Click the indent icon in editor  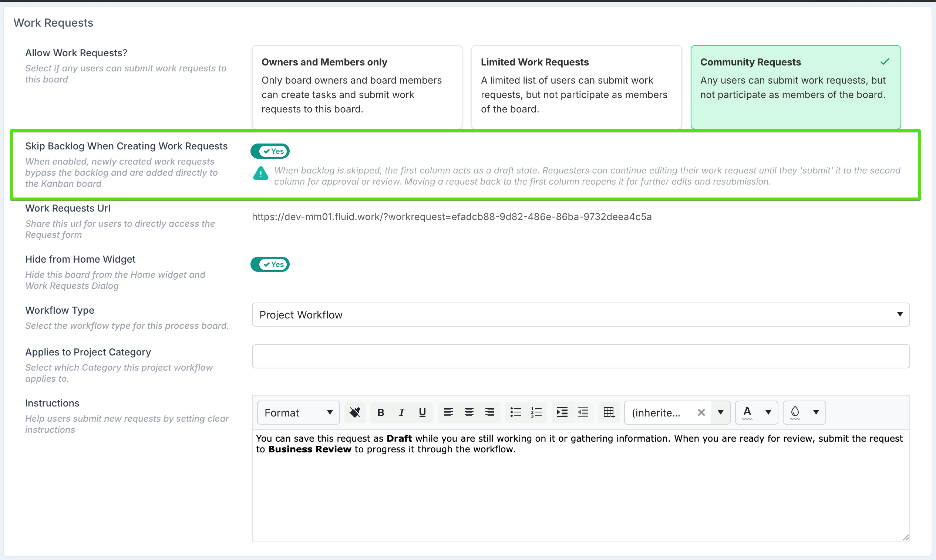(562, 412)
